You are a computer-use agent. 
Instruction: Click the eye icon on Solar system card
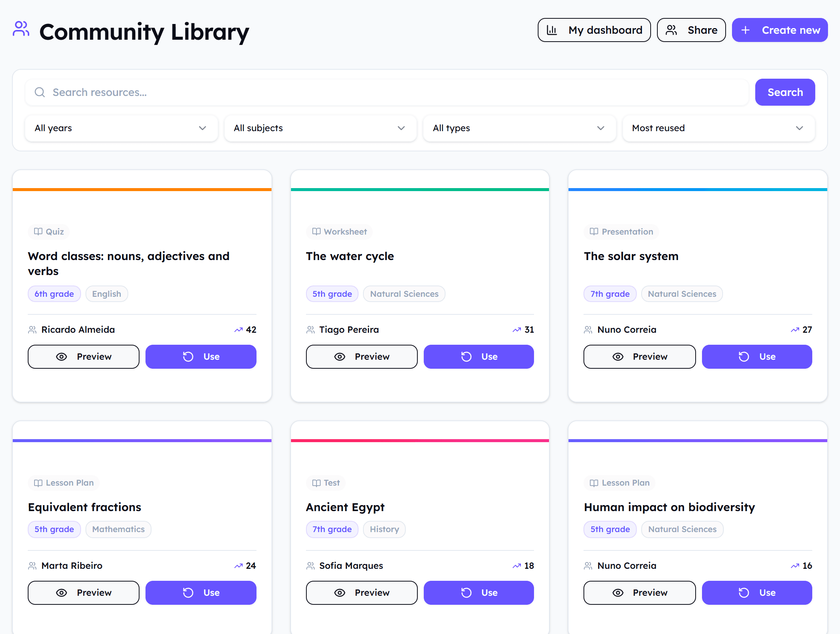(618, 357)
